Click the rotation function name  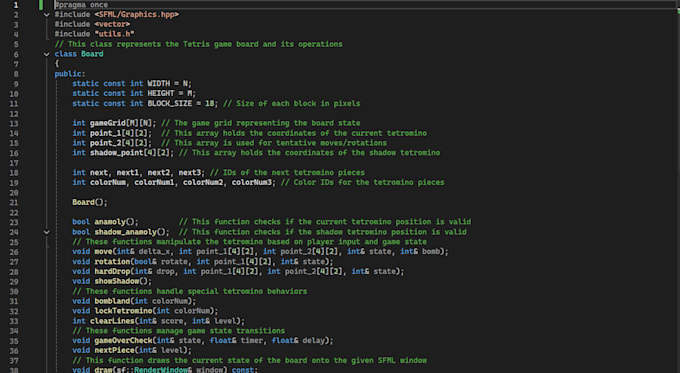[112, 262]
